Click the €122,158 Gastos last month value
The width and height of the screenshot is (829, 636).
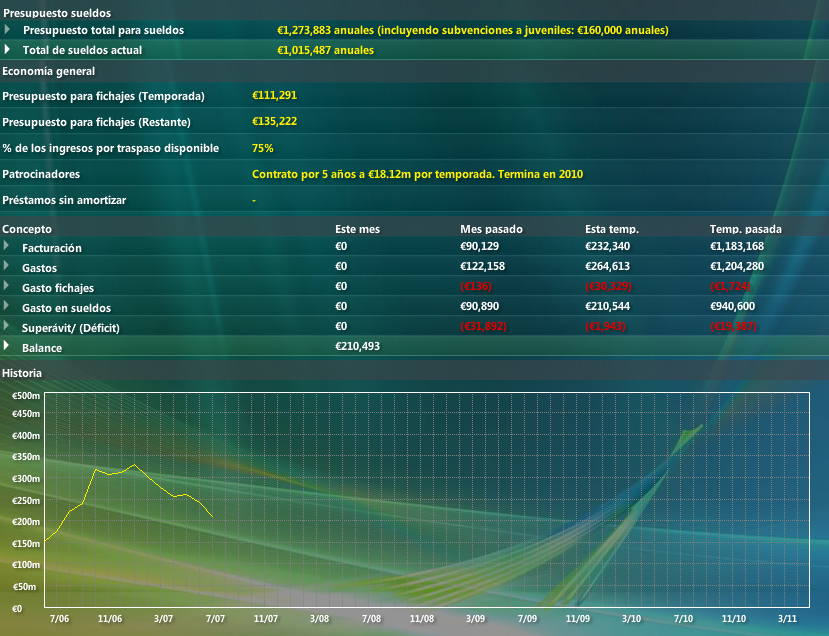click(x=482, y=266)
